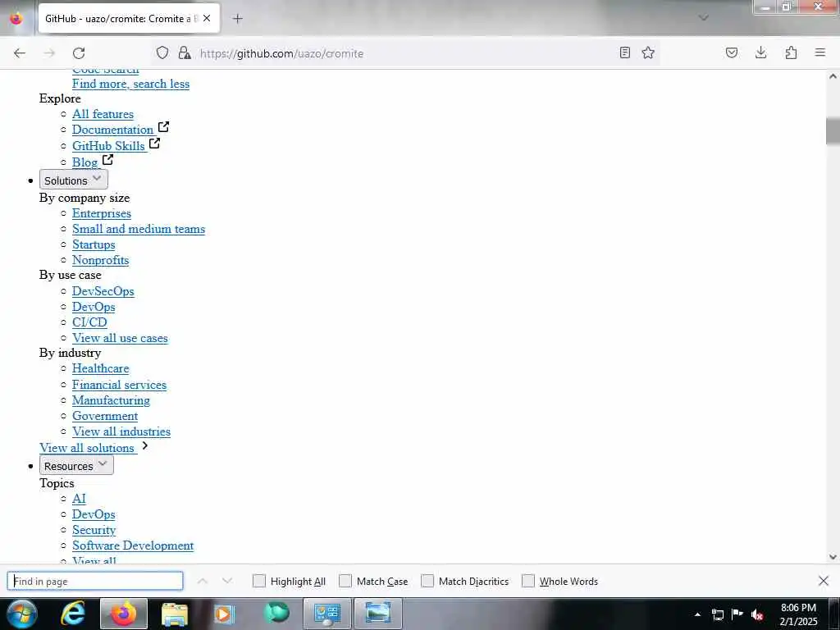Open a new tab with plus icon

(x=238, y=19)
